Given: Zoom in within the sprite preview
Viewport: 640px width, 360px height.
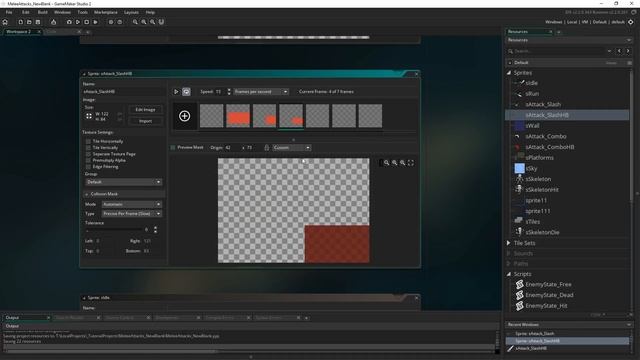Looking at the screenshot, I should (x=403, y=163).
